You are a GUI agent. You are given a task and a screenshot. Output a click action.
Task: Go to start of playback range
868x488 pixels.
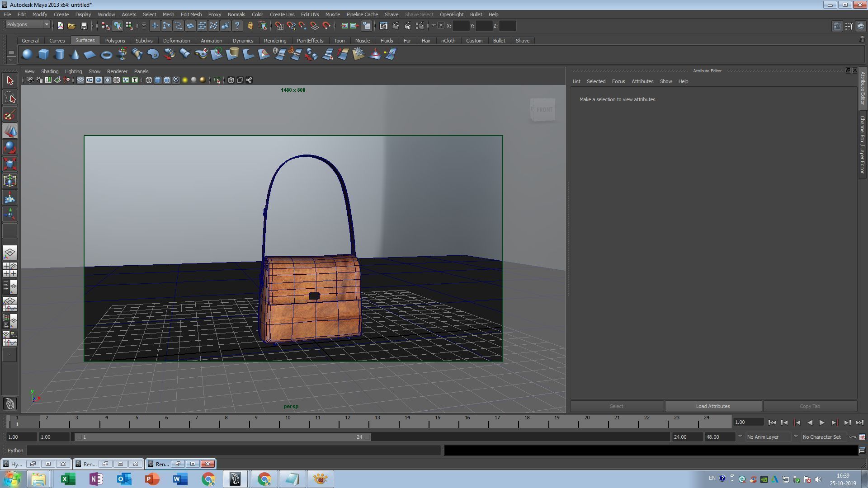pos(772,422)
